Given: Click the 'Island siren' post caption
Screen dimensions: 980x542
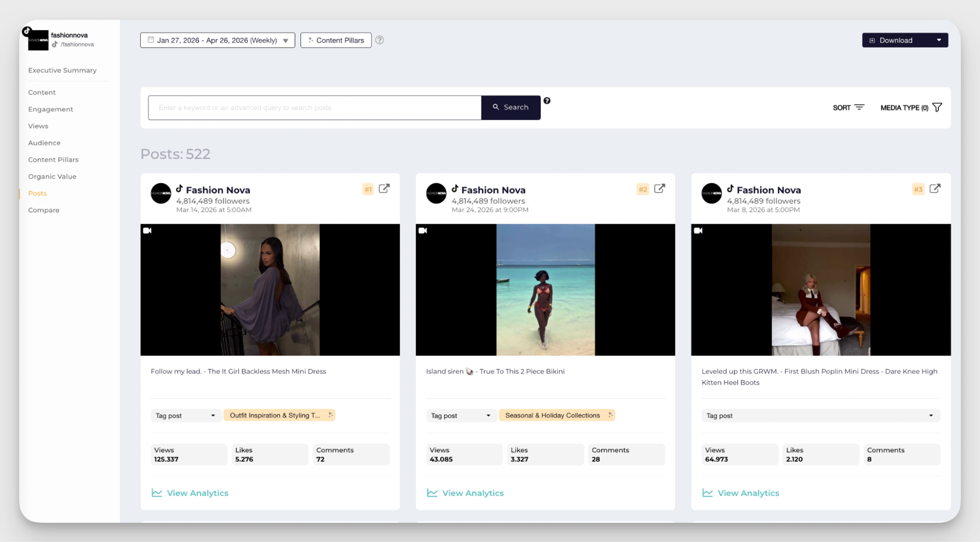Looking at the screenshot, I should [495, 371].
